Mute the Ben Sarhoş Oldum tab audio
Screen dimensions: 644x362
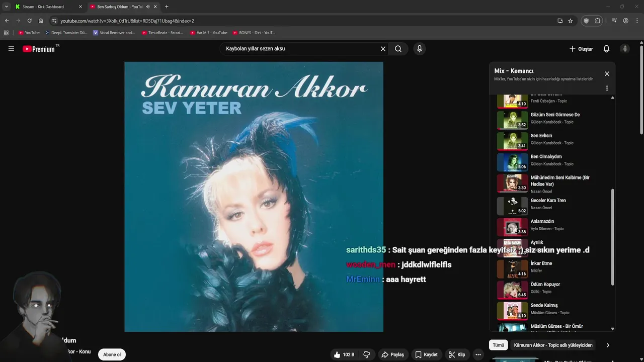tap(147, 7)
